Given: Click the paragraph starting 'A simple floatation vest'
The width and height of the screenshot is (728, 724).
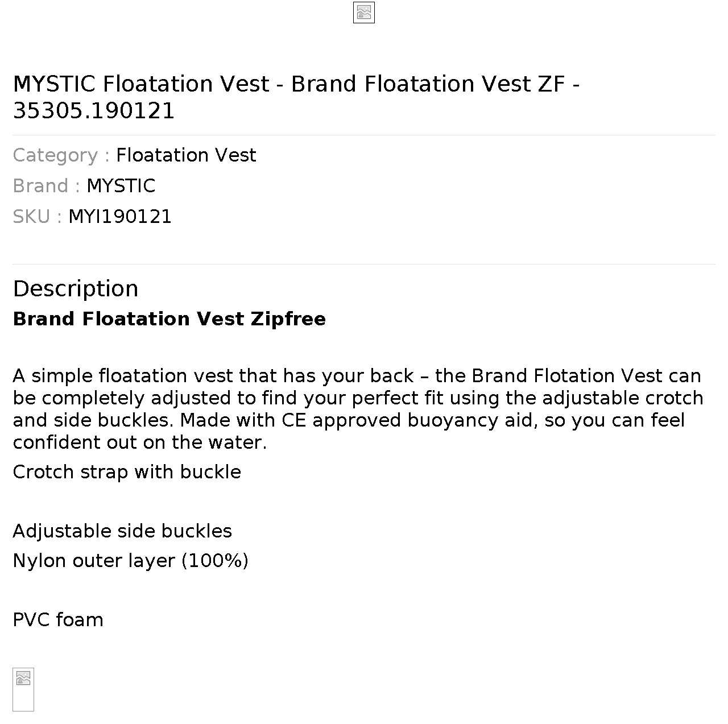Looking at the screenshot, I should point(358,409).
